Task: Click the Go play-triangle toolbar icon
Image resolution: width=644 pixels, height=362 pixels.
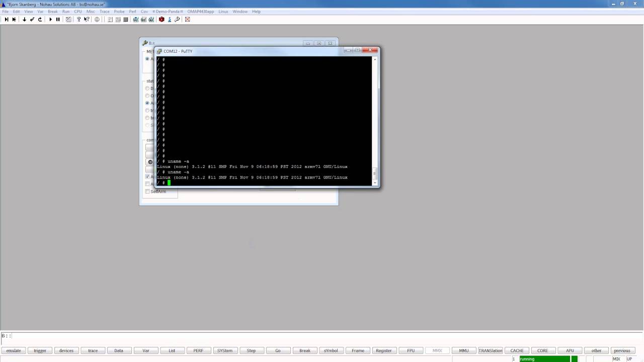Action: (50, 19)
